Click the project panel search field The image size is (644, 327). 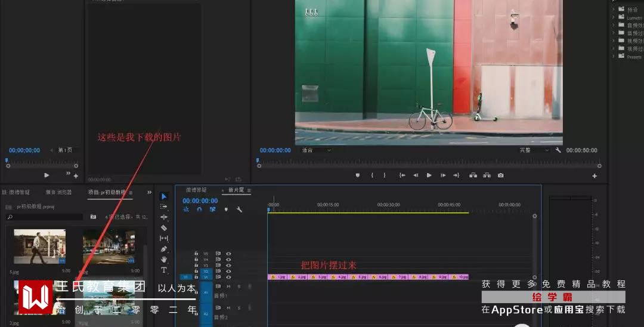click(45, 217)
